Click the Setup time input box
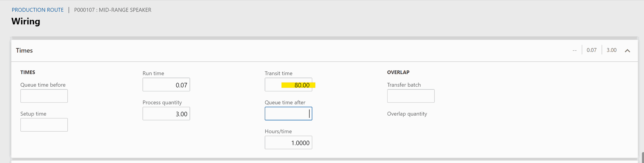This screenshot has width=644, height=163. (x=44, y=125)
